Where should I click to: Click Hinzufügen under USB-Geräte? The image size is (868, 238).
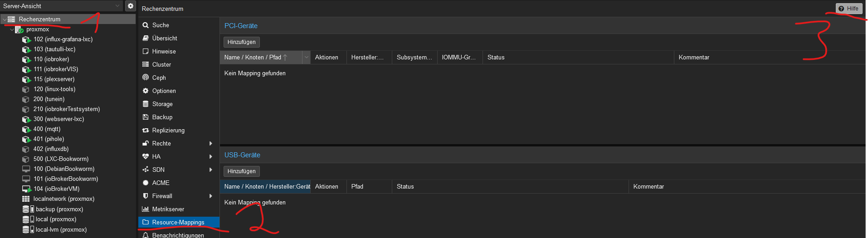click(242, 171)
